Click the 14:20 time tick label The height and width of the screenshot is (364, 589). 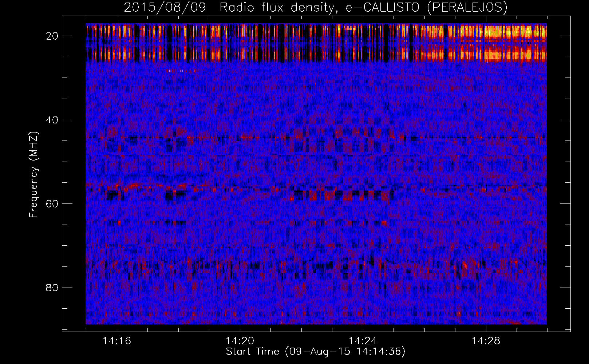tap(240, 341)
